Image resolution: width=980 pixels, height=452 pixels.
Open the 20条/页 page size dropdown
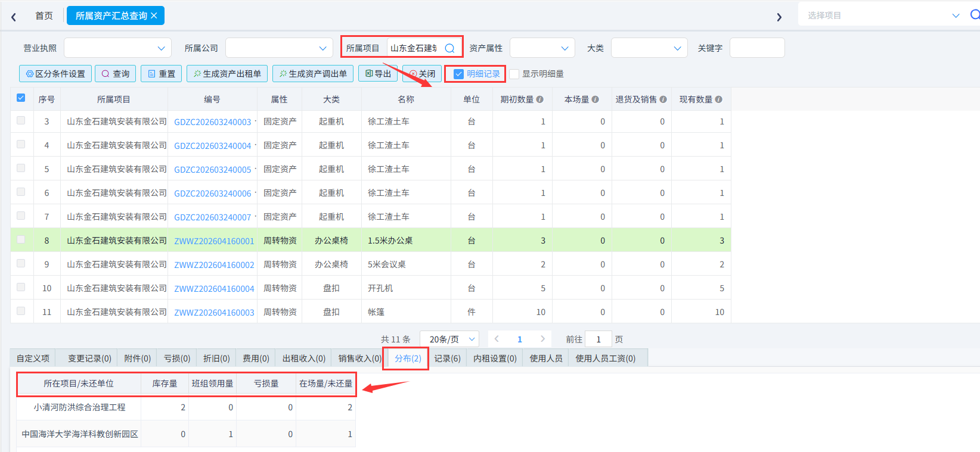449,339
